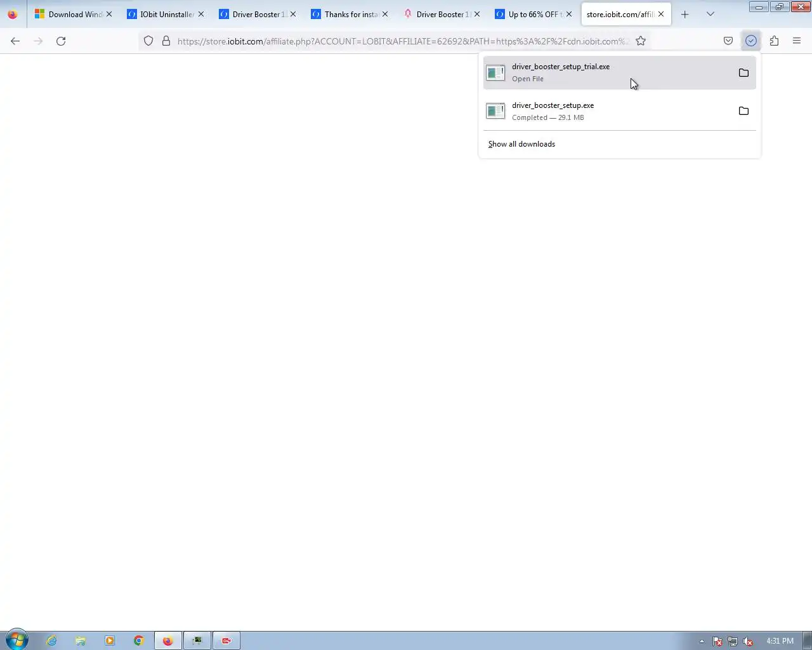Go back to the previous page

[15, 41]
